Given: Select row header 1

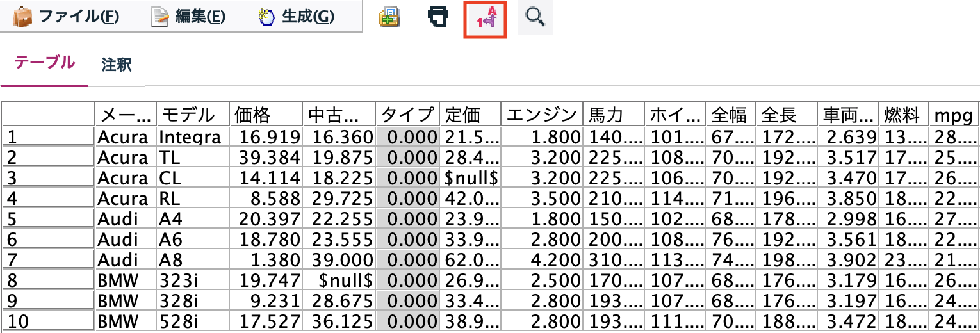Looking at the screenshot, I should click(48, 136).
